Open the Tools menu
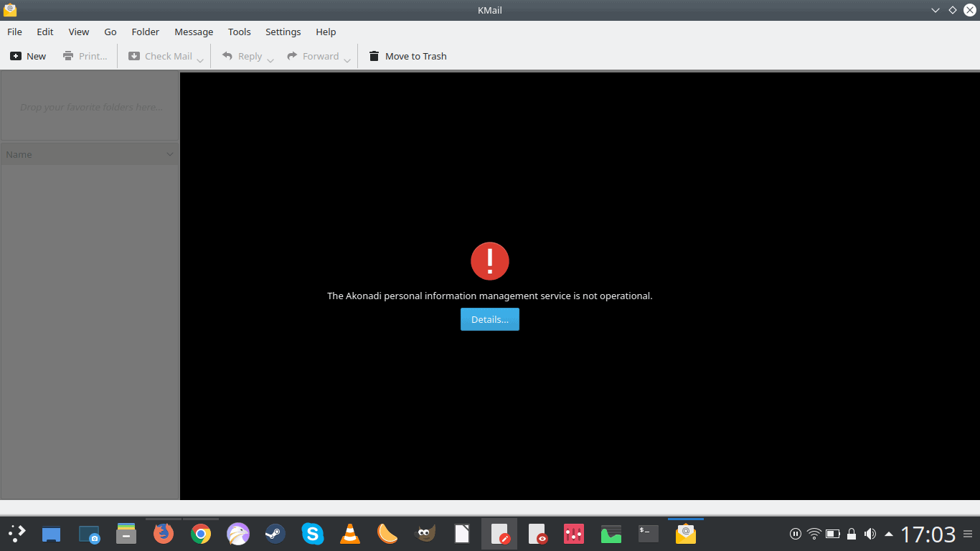The height and width of the screenshot is (551, 980). click(240, 32)
